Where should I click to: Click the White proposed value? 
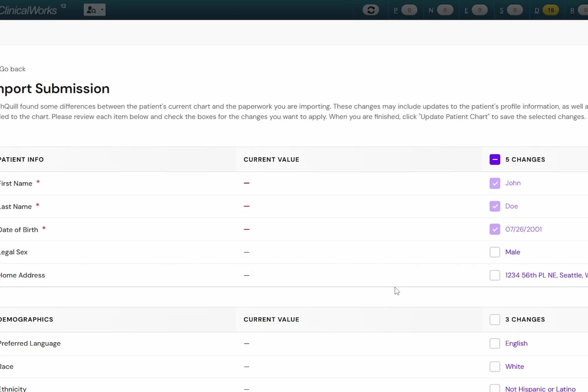tap(515, 367)
